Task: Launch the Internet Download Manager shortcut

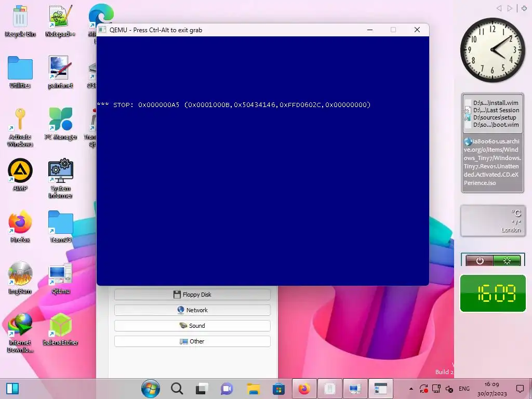Action: tap(20, 332)
